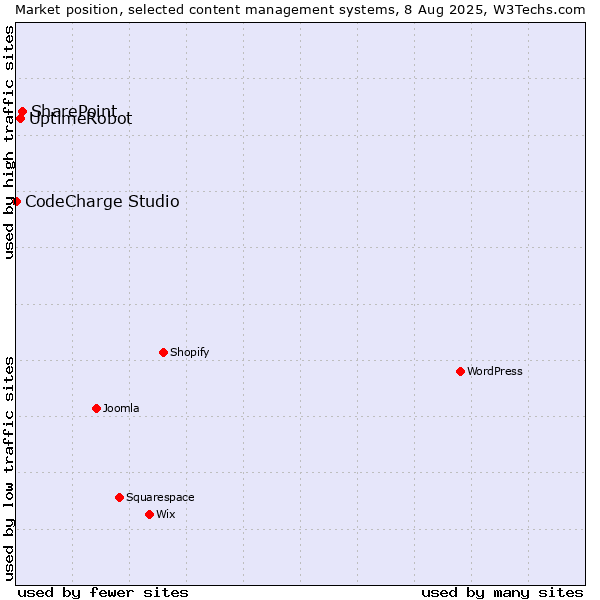
Task: Click the 'used by many sites' axis label
Action: [502, 593]
